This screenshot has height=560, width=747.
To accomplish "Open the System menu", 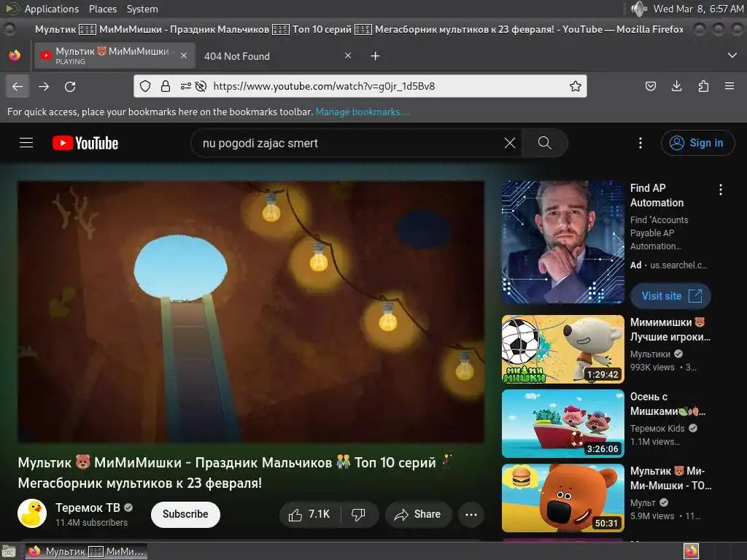I will [x=142, y=9].
